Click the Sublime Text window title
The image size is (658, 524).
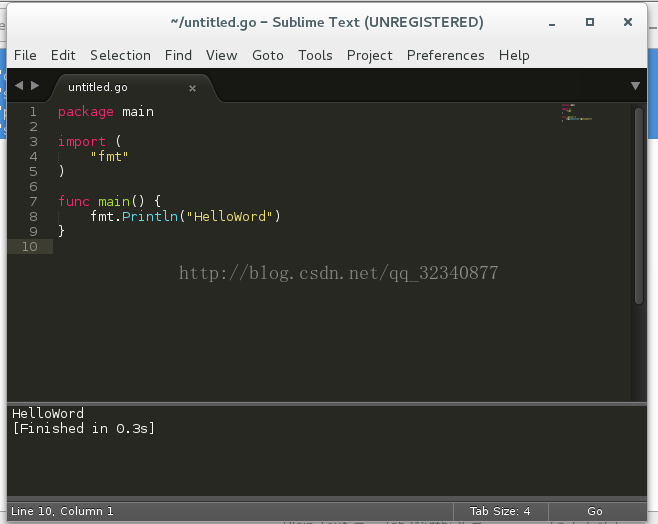click(x=327, y=22)
